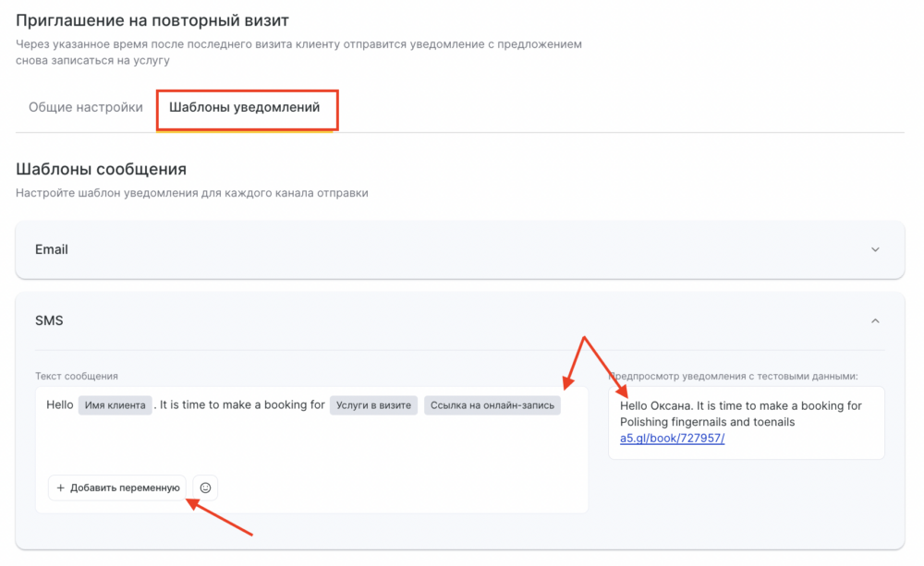Click the Приглашение на повторный визит title

(x=152, y=20)
